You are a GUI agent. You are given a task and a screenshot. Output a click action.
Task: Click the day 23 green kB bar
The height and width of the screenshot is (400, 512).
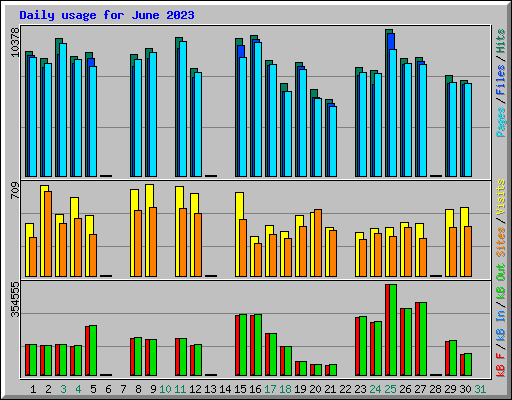[363, 346]
